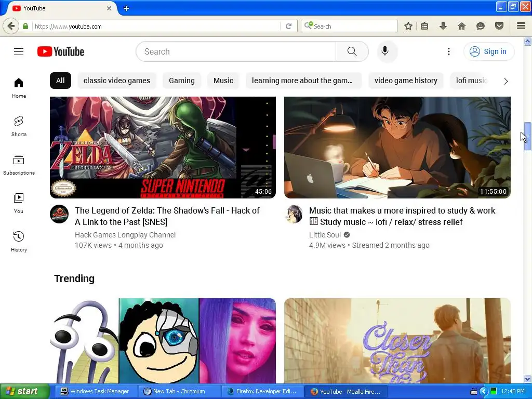Select the video game history chip
The width and height of the screenshot is (532, 399).
tap(406, 81)
